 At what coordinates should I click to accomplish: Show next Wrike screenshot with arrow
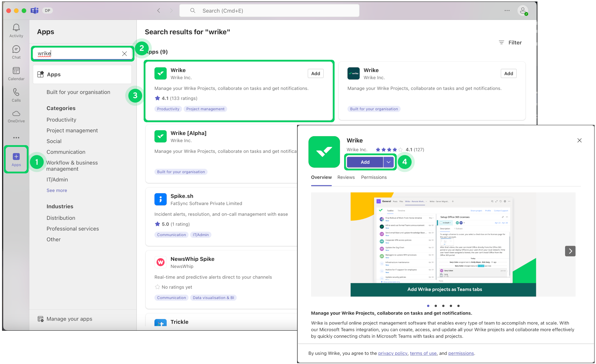click(x=570, y=251)
